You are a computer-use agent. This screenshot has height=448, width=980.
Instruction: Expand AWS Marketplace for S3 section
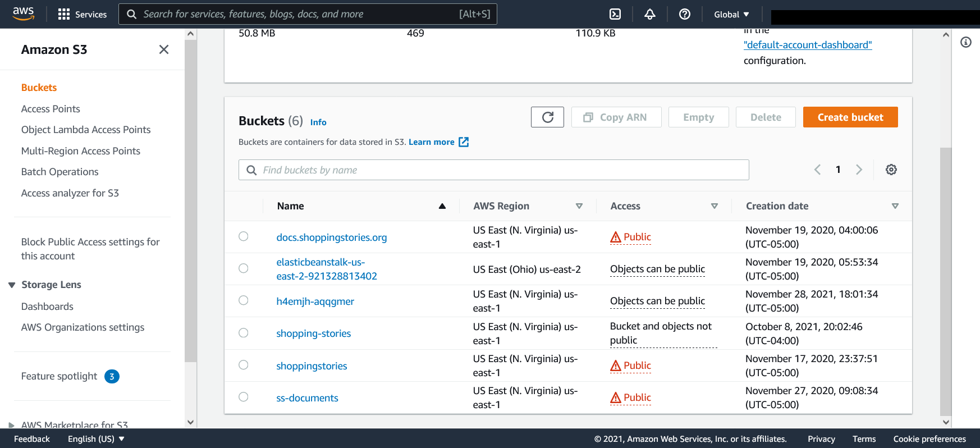coord(11,425)
